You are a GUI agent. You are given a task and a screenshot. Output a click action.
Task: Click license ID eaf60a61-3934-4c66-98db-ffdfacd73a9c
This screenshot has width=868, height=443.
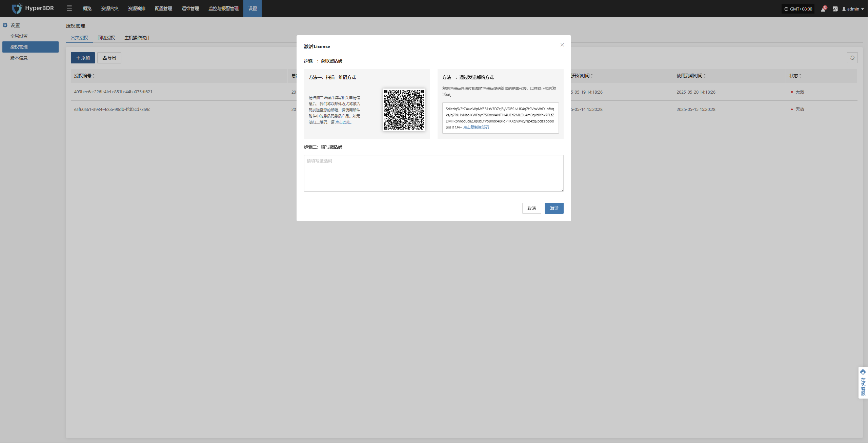(112, 109)
